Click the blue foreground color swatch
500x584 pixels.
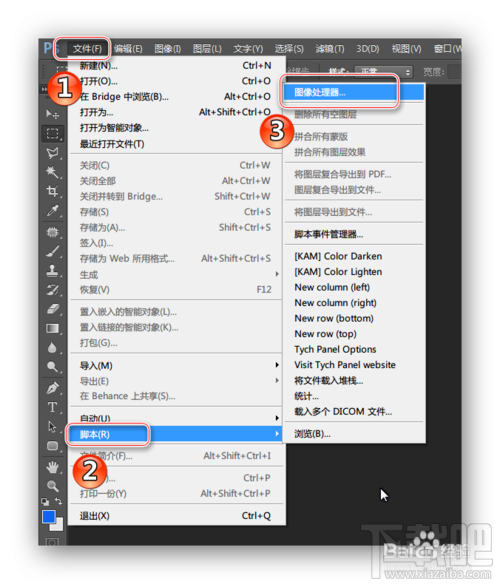pos(48,516)
